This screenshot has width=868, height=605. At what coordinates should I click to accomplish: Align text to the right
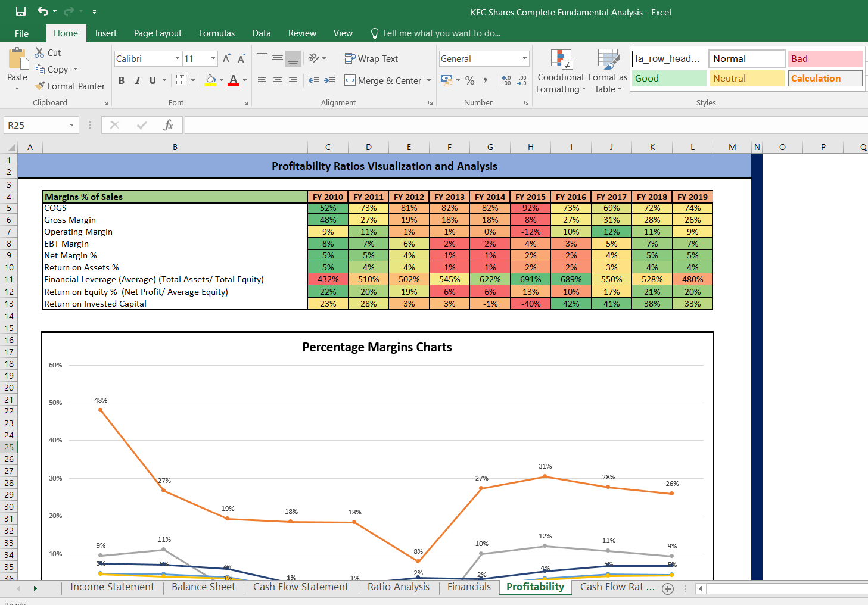(x=293, y=80)
